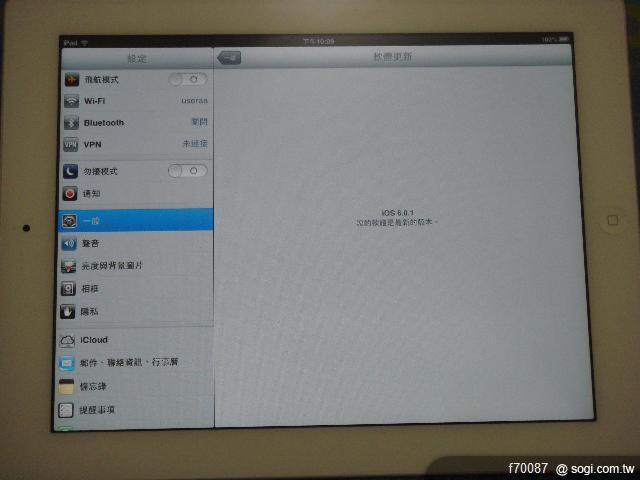Toggle the Do Not Disturb (勿擾模式) switch
Screen dimensions: 640x480
coord(187,171)
